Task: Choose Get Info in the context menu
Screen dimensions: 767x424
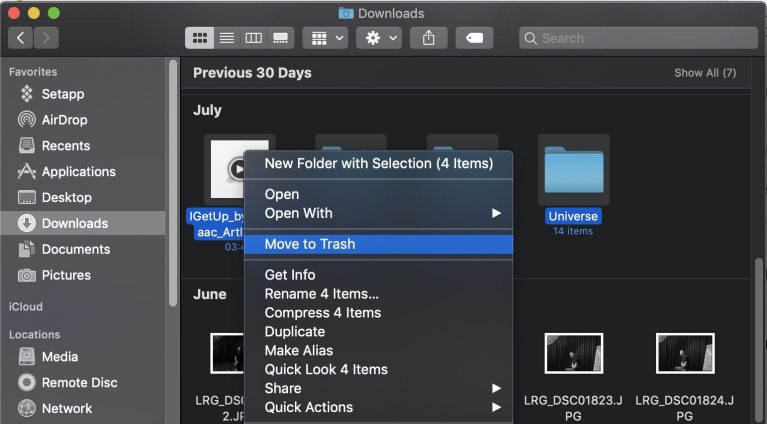Action: point(379,275)
